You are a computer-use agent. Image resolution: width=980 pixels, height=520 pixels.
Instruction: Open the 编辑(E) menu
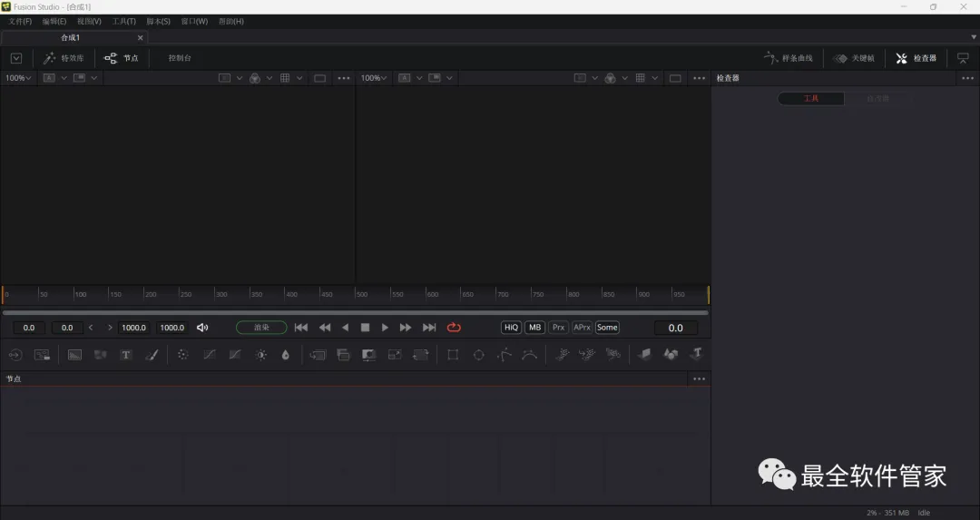pyautogui.click(x=54, y=21)
